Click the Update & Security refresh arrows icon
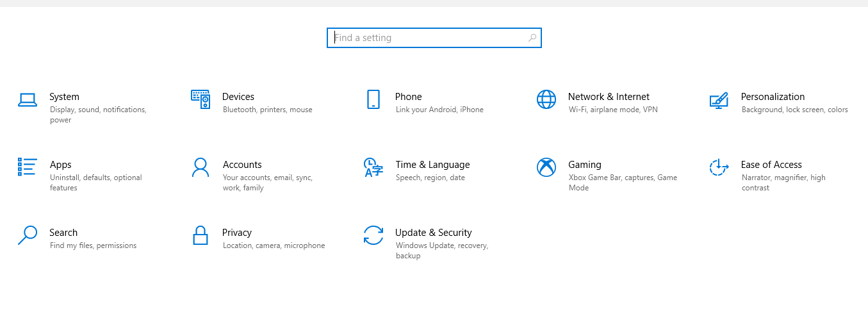The height and width of the screenshot is (316, 868). tap(373, 235)
